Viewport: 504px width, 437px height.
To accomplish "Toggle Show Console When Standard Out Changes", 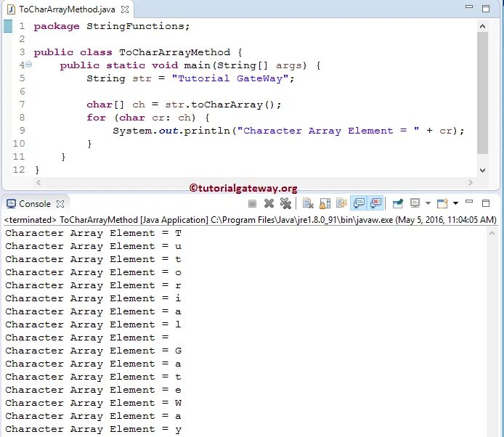I will [x=359, y=203].
